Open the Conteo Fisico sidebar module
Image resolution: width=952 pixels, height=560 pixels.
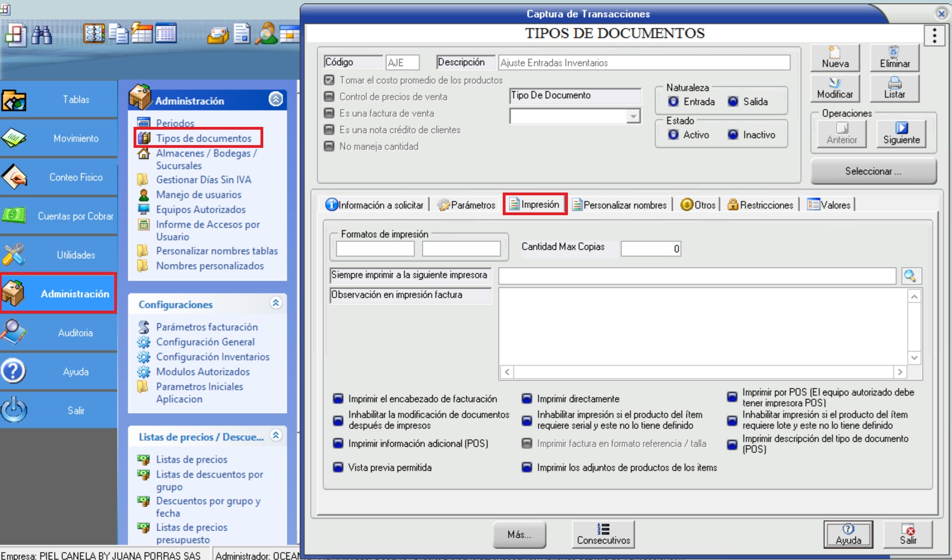pyautogui.click(x=58, y=177)
